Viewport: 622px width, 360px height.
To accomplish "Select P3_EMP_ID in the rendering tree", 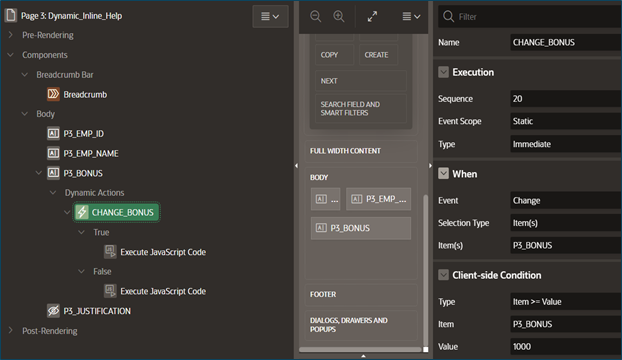I will pos(83,134).
